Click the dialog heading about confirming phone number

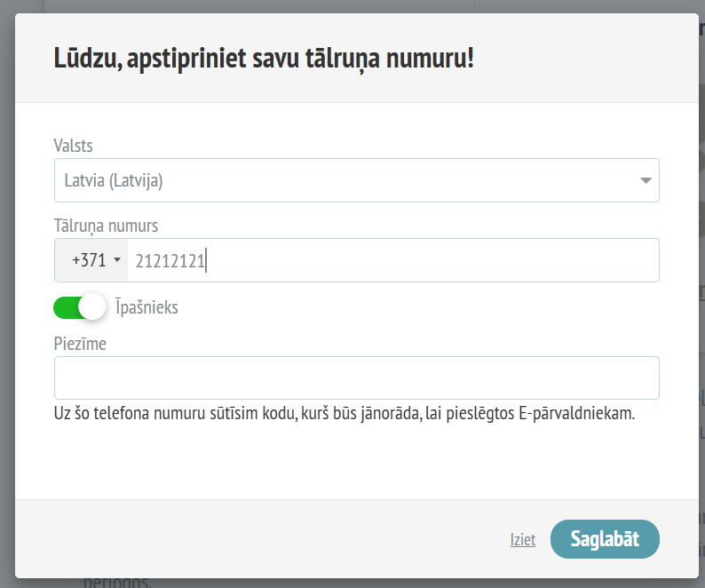pos(264,59)
